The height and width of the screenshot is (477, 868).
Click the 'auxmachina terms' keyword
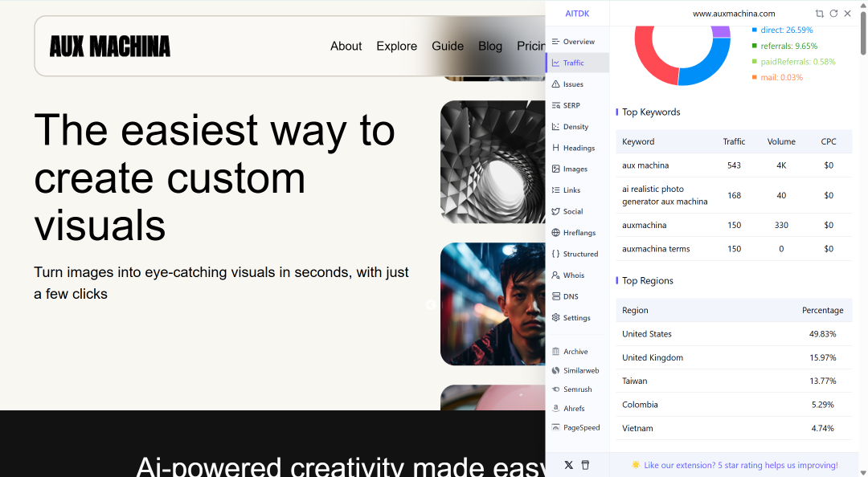point(656,249)
